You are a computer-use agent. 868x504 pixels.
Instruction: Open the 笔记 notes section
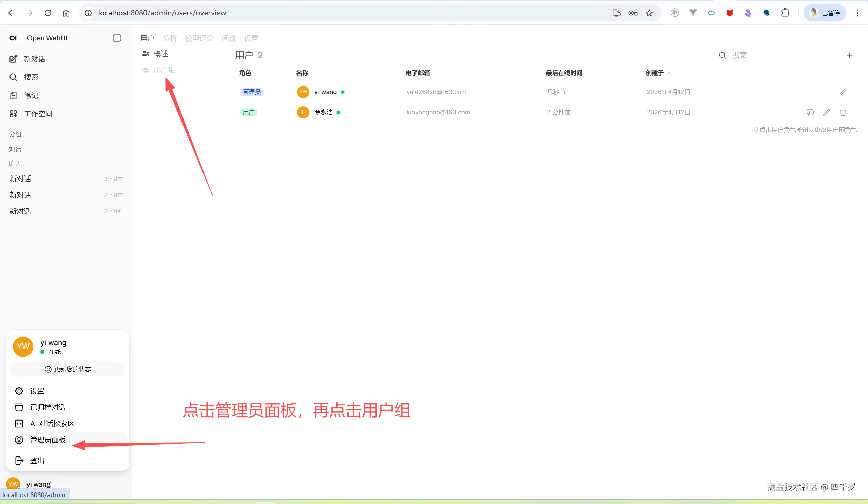coord(31,95)
